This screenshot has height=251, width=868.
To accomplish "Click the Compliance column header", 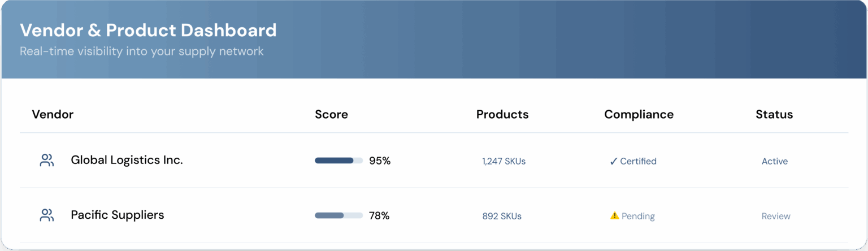I will click(639, 114).
